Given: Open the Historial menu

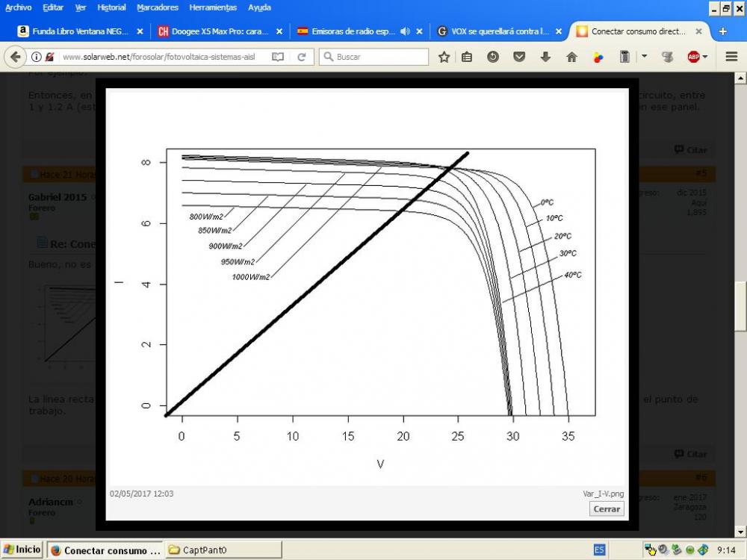Looking at the screenshot, I should pos(111,7).
